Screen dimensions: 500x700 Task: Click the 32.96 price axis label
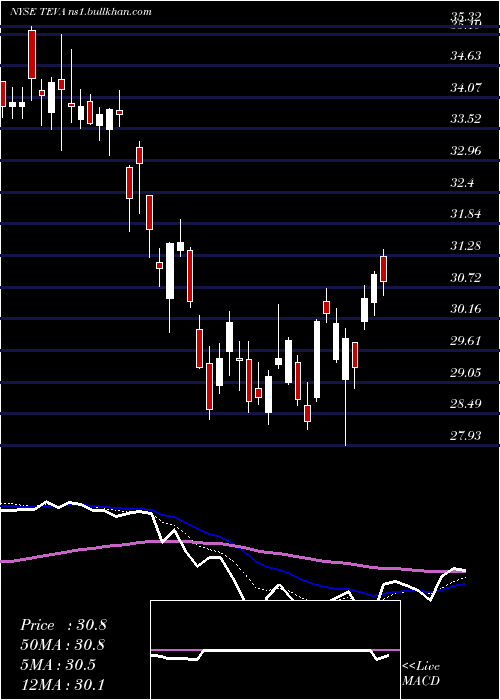click(x=466, y=151)
